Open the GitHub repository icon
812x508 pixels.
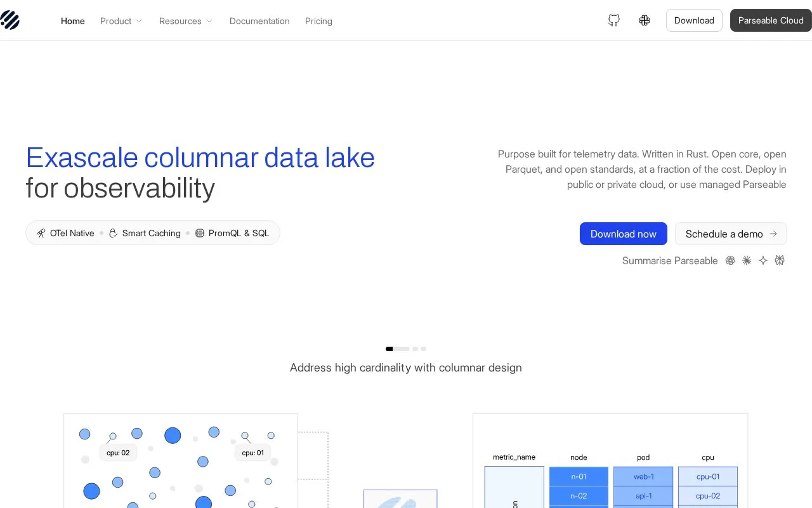coord(614,20)
